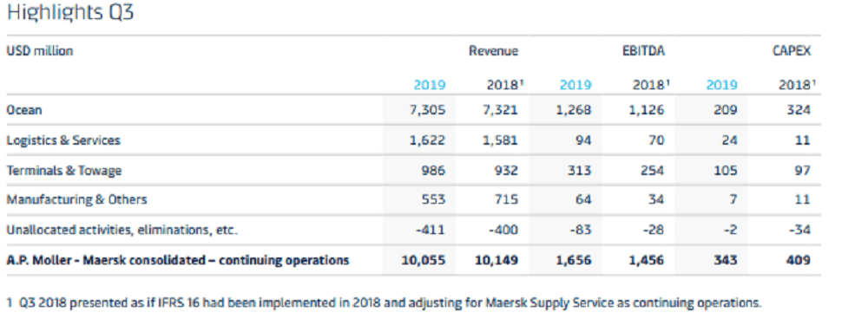
Task: Click the Manufacturing & Others row label
Action: (x=77, y=199)
